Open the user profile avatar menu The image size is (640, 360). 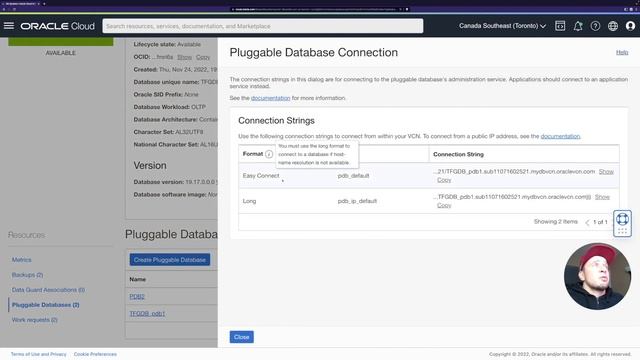630,26
